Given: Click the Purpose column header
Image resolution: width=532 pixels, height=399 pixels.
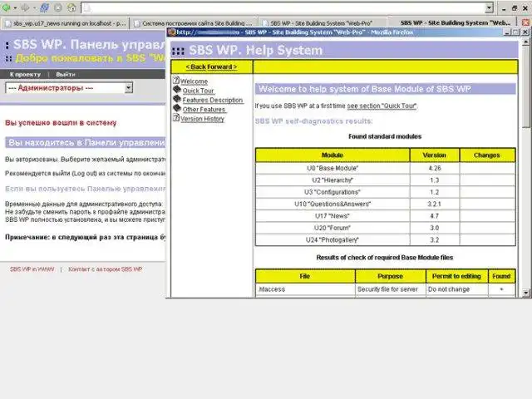Looking at the screenshot, I should pyautogui.click(x=390, y=276).
